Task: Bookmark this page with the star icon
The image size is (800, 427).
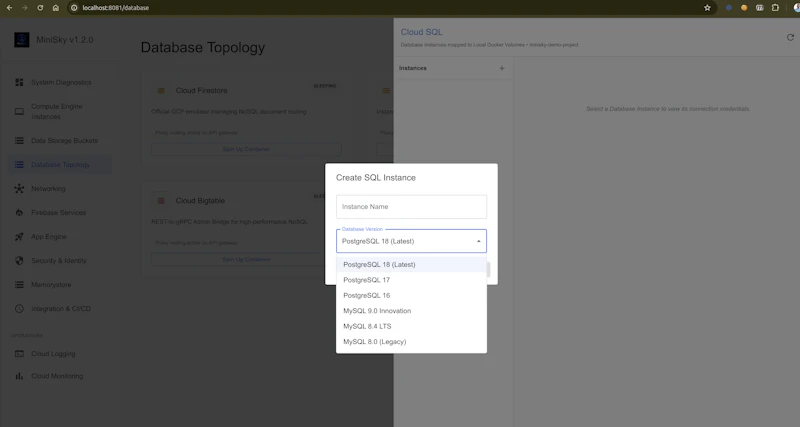Action: 707,8
